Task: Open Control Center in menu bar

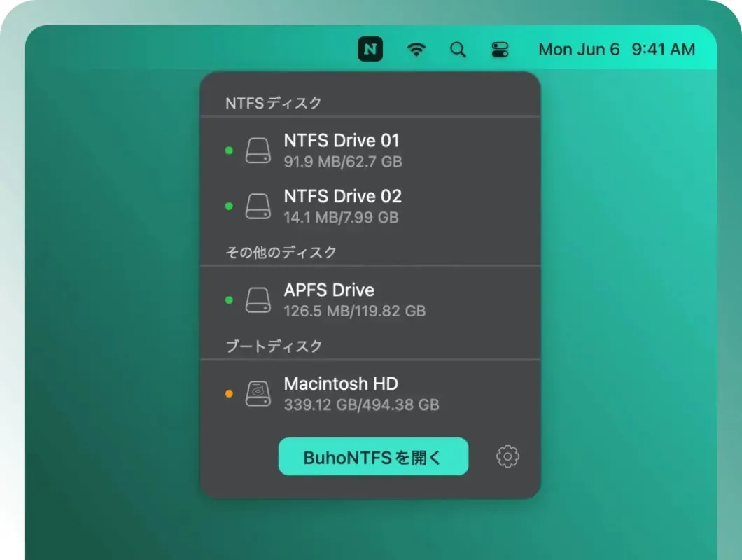Action: tap(499, 49)
